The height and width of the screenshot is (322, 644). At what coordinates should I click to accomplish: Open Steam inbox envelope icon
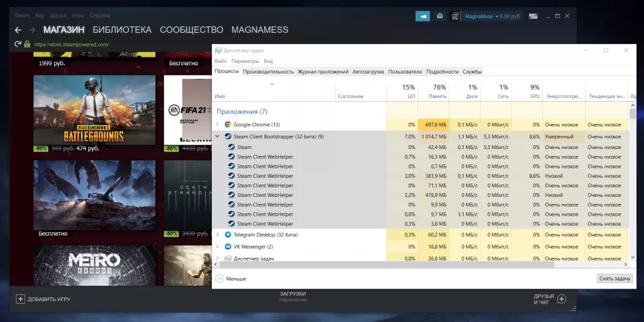(x=440, y=16)
